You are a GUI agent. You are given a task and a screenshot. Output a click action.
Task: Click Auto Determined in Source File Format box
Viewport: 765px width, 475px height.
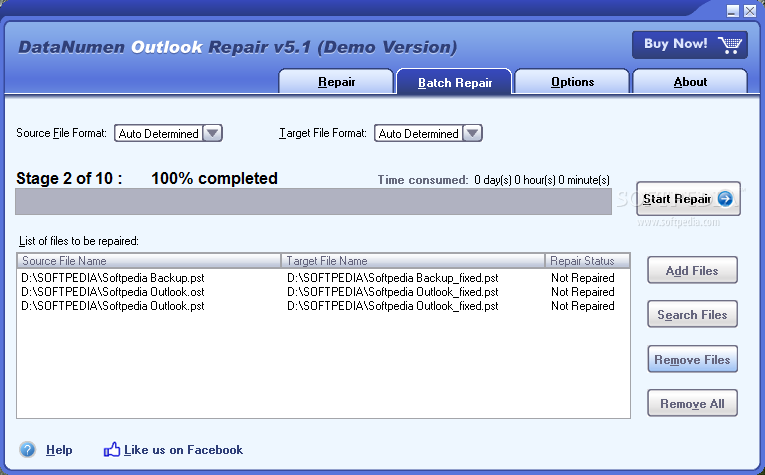(x=159, y=134)
